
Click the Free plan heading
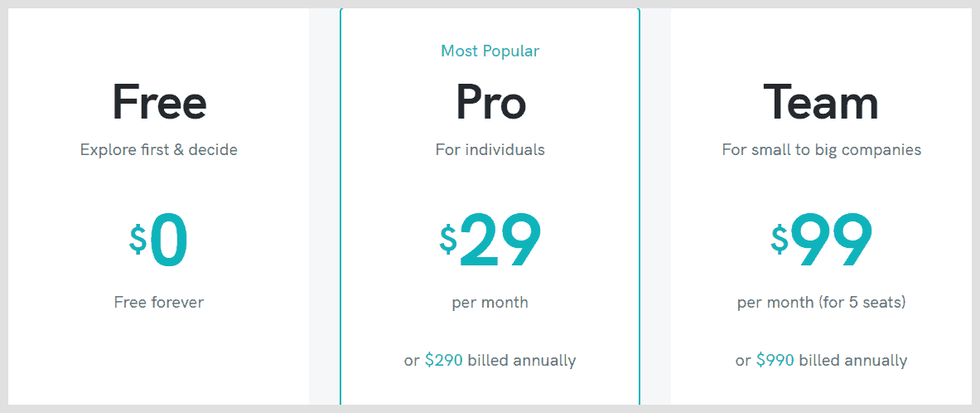[x=159, y=102]
